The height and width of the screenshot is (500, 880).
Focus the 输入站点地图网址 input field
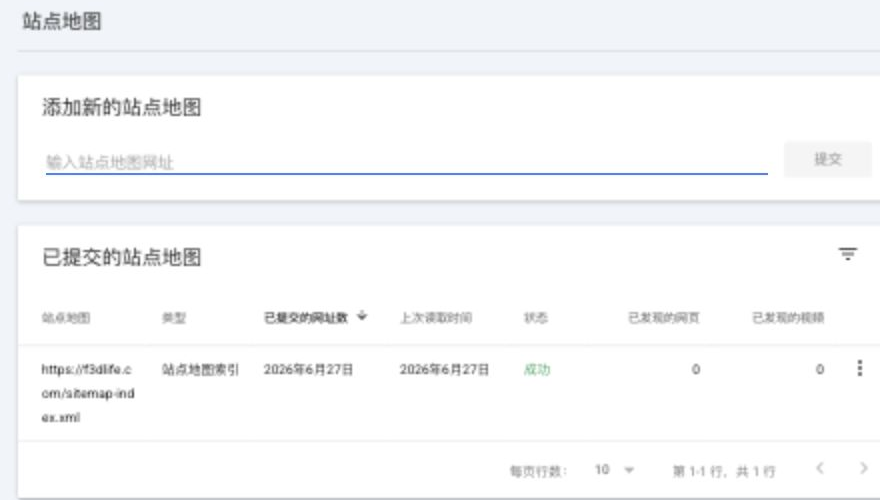pos(406,162)
